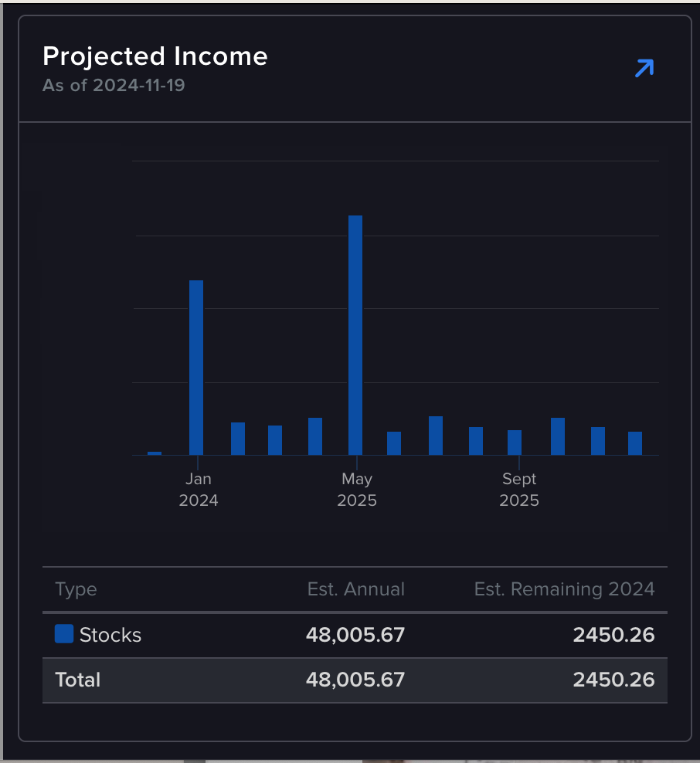The height and width of the screenshot is (763, 700).
Task: Sort by the Est. Annual column header
Action: (355, 589)
